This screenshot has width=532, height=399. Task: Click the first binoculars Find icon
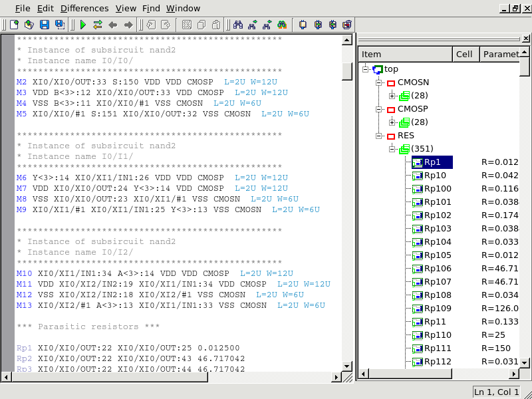coord(237,25)
